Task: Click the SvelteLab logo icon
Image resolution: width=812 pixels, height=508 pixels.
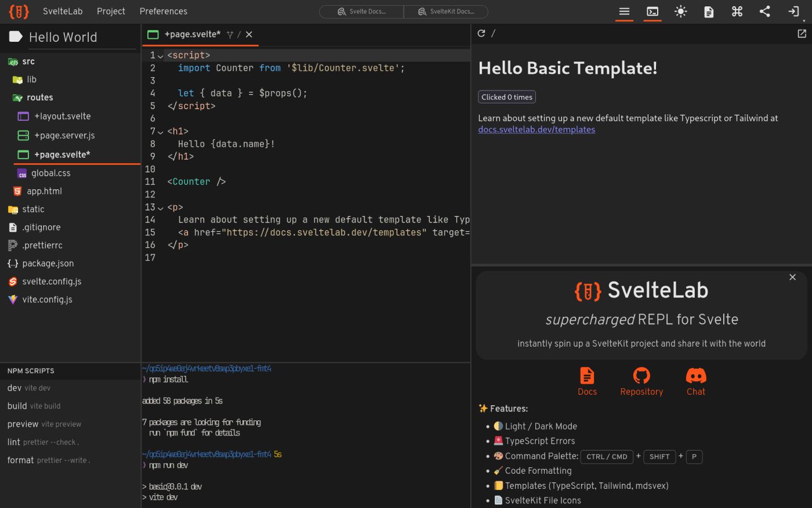Action: tap(19, 11)
